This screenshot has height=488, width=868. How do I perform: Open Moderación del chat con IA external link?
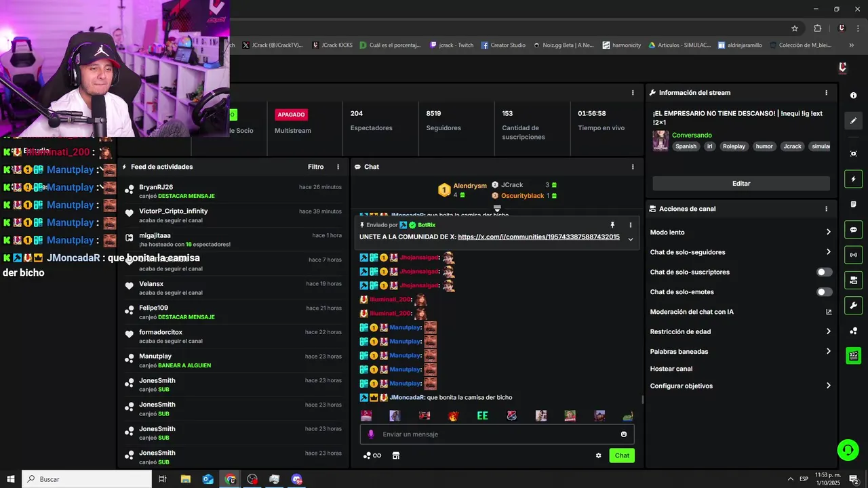click(828, 312)
